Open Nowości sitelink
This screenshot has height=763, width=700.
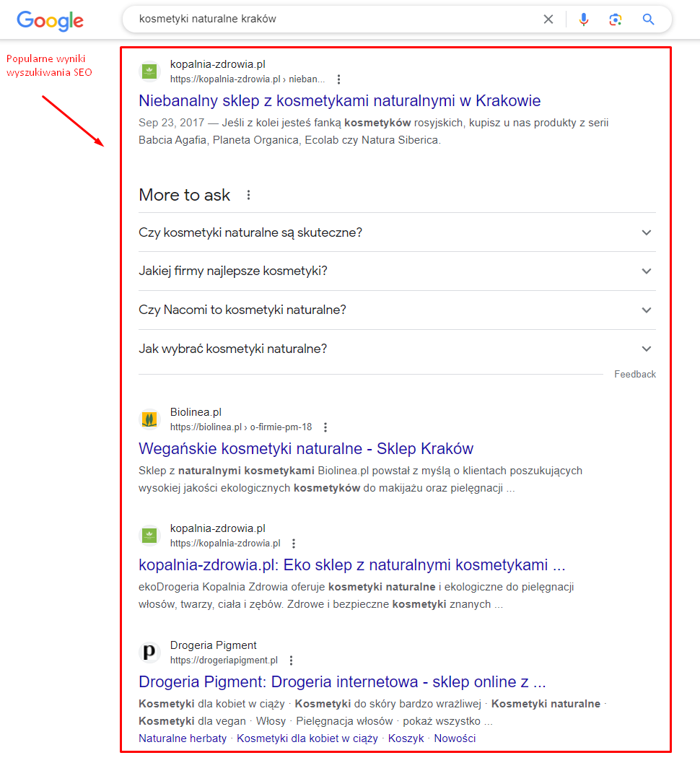point(455,738)
